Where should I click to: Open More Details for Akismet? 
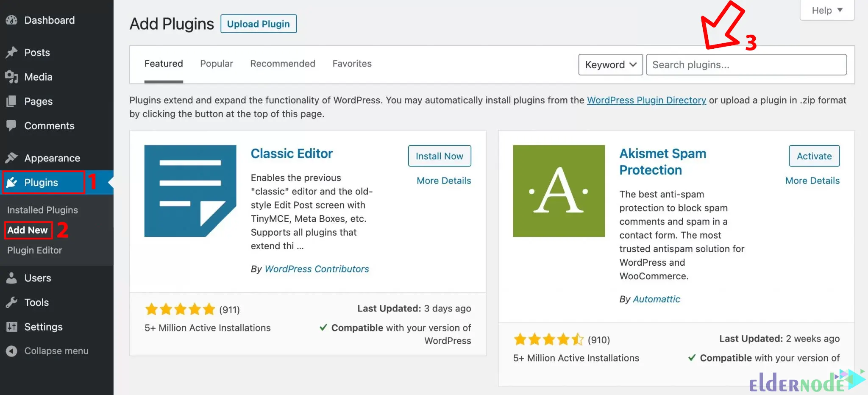coord(812,181)
